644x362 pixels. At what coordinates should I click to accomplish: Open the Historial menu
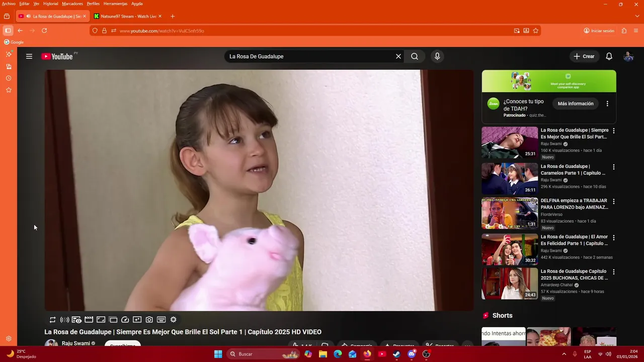pos(50,4)
